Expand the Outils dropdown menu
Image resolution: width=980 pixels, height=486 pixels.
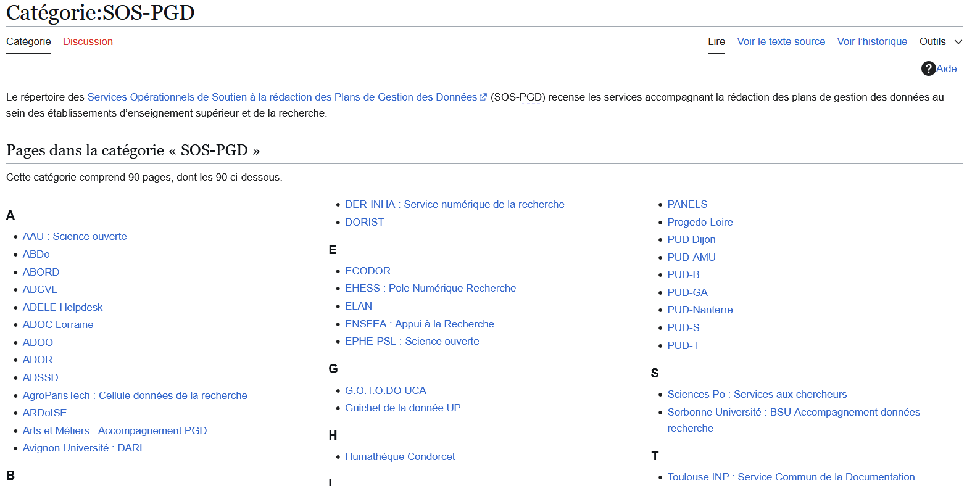(940, 41)
